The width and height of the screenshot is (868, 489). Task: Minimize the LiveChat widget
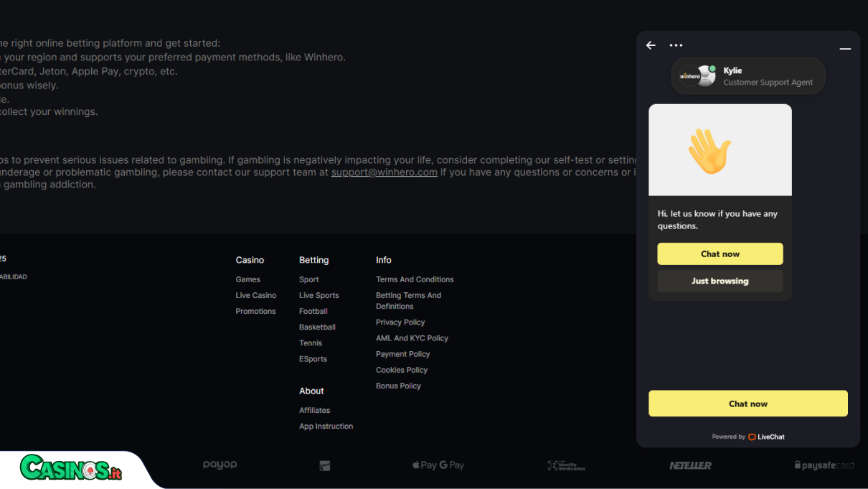pyautogui.click(x=845, y=48)
